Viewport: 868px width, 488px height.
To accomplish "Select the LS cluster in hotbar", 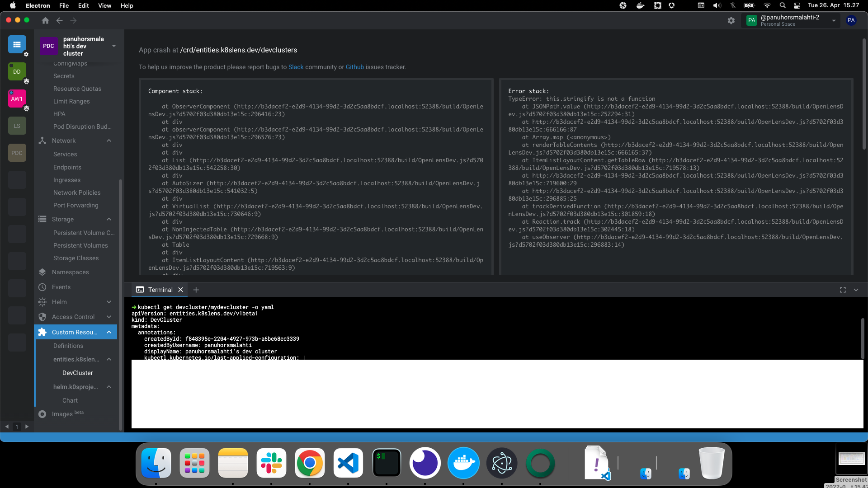I will (x=17, y=126).
